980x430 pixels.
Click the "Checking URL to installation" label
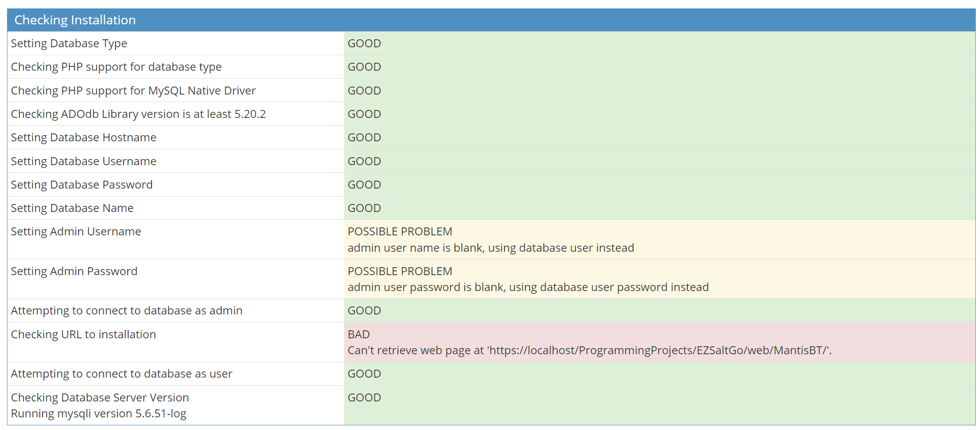(83, 335)
